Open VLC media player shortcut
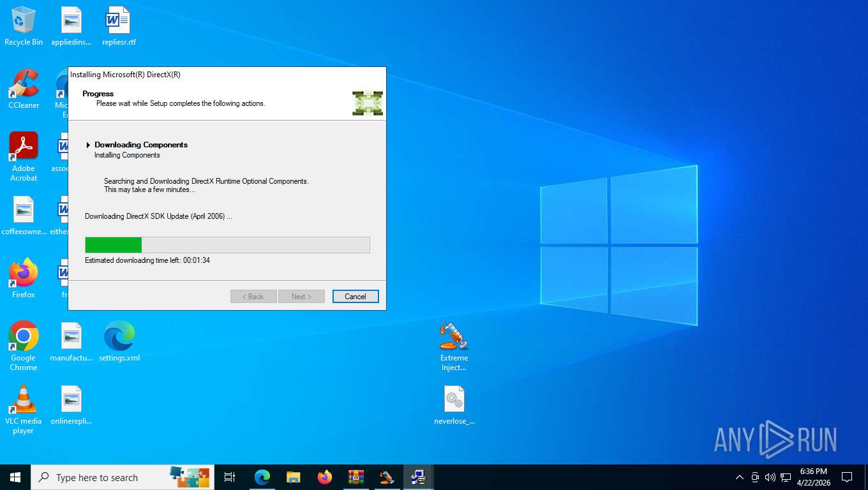Image resolution: width=868 pixels, height=490 pixels. coord(24,410)
